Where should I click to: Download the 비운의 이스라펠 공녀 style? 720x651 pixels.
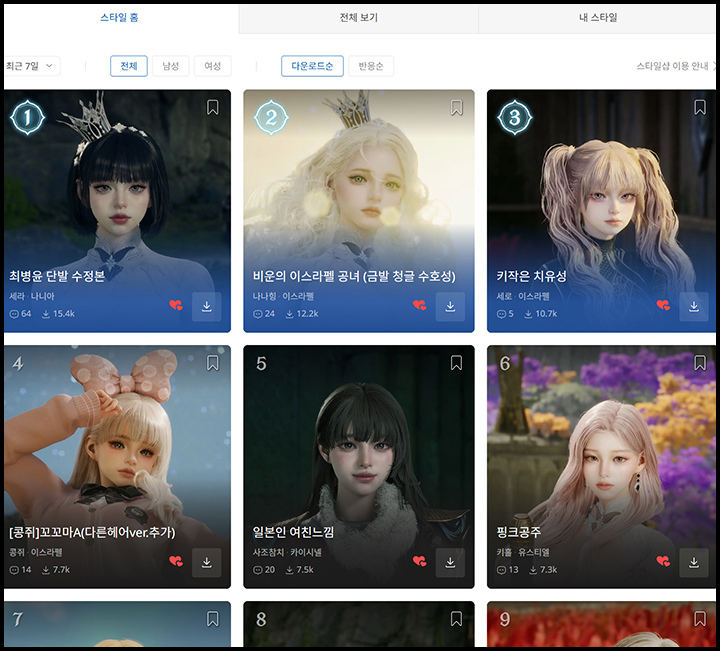(450, 306)
